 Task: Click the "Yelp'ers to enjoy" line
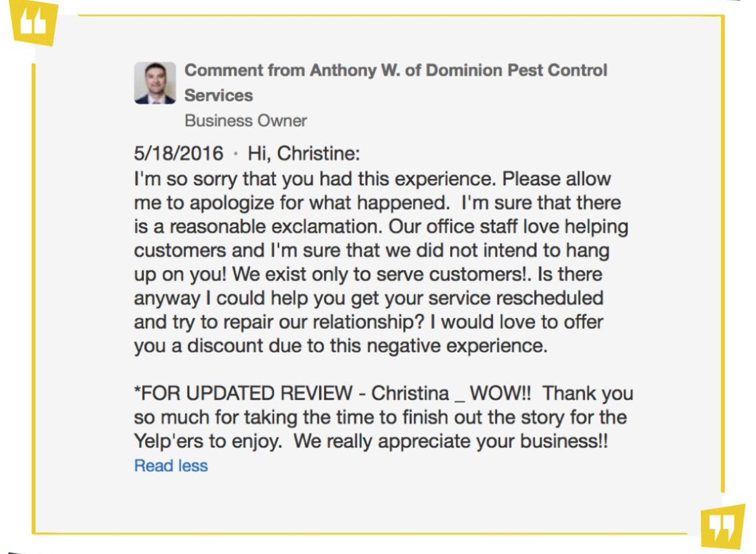[x=371, y=441]
